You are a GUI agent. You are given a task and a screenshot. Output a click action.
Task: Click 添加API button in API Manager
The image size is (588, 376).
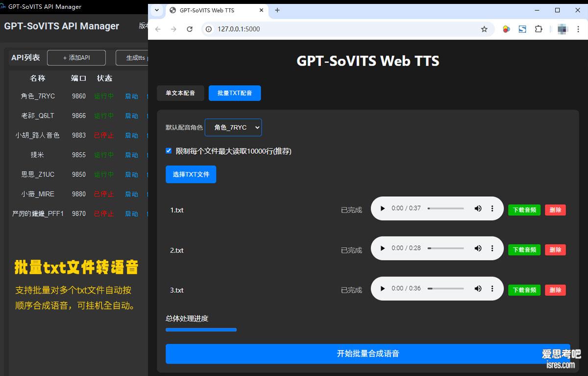click(x=76, y=58)
